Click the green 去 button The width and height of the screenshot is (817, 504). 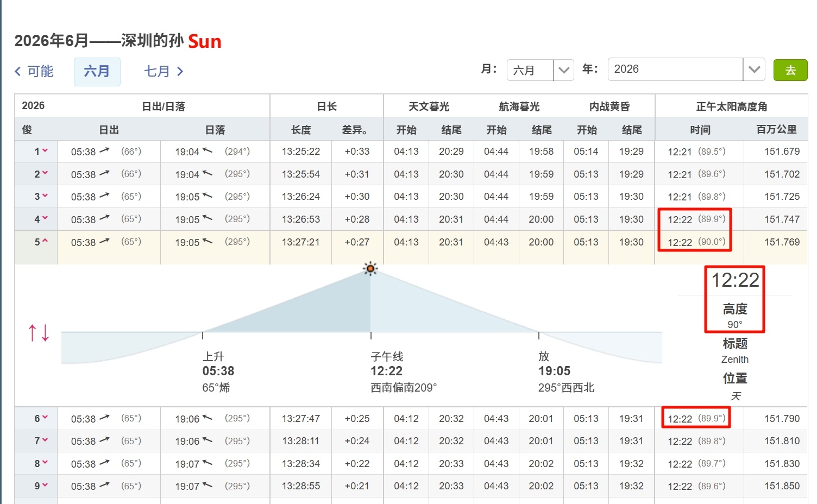tap(790, 70)
